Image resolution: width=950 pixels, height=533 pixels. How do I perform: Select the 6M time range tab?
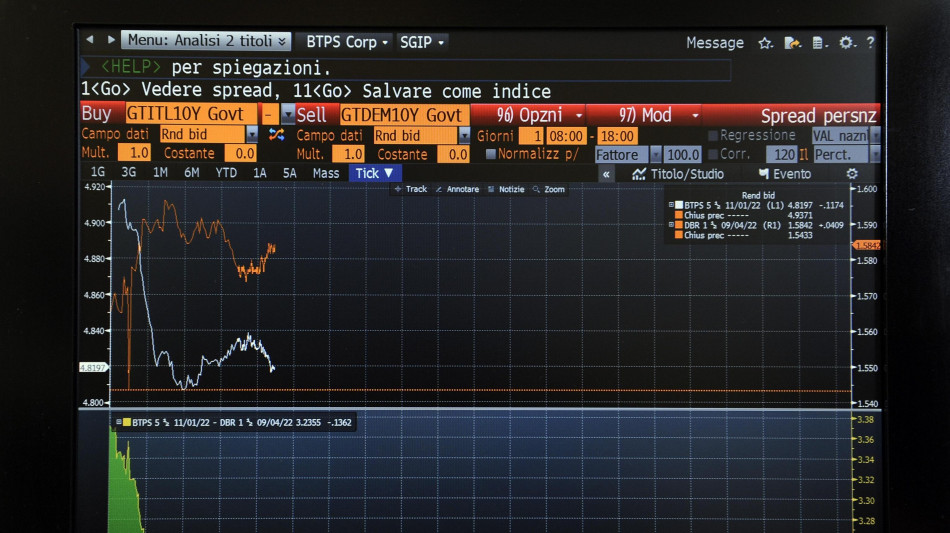pos(191,173)
